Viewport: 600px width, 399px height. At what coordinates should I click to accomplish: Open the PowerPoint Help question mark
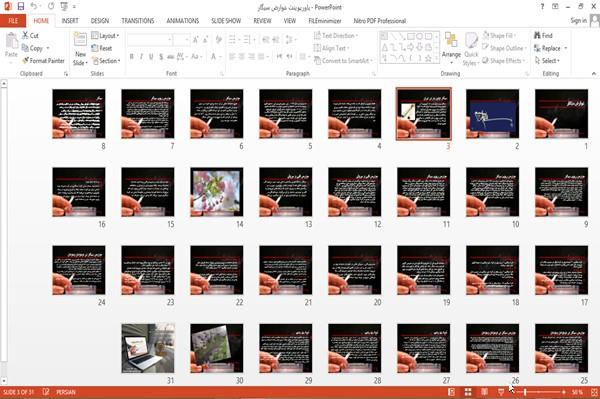[542, 7]
